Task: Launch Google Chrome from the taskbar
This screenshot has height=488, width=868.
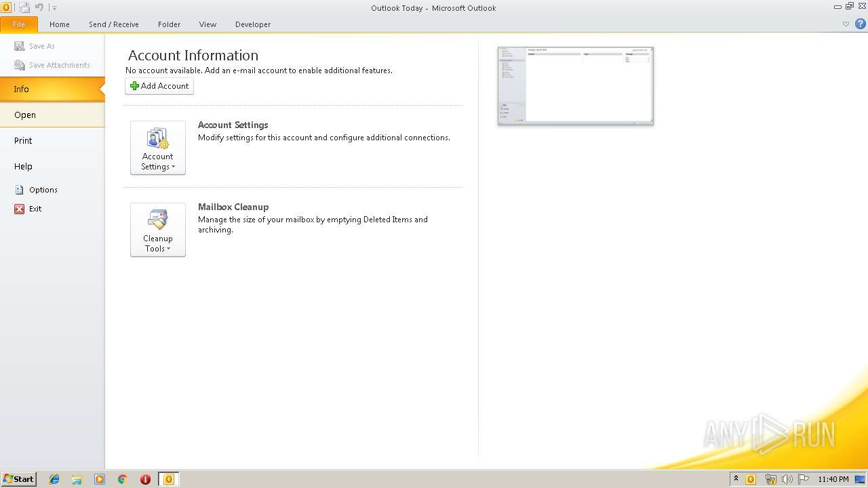Action: click(123, 479)
